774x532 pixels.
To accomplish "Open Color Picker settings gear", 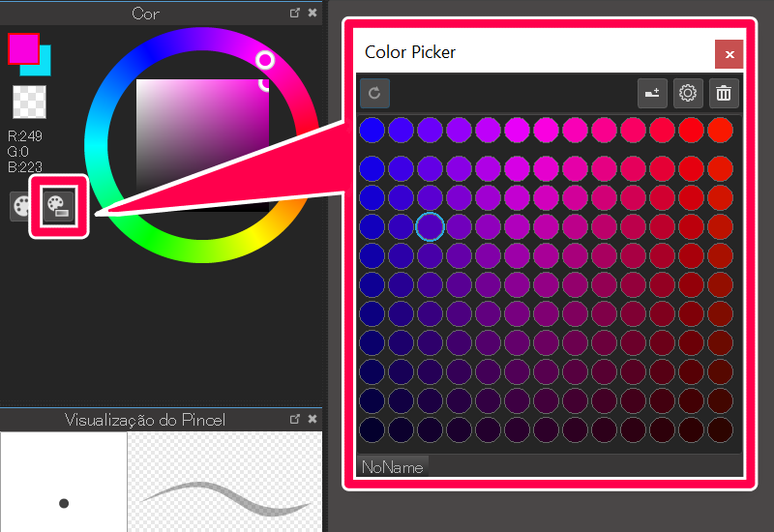I will pos(688,93).
